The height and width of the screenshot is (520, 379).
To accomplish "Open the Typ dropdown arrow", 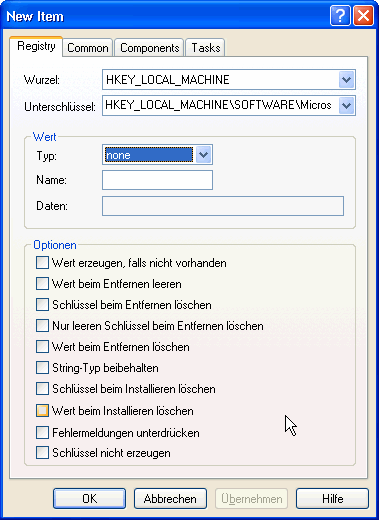I will pyautogui.click(x=203, y=155).
